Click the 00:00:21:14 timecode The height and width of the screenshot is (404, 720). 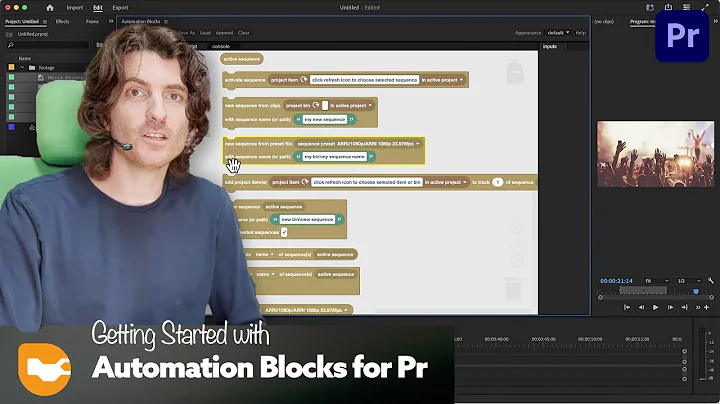coord(616,281)
